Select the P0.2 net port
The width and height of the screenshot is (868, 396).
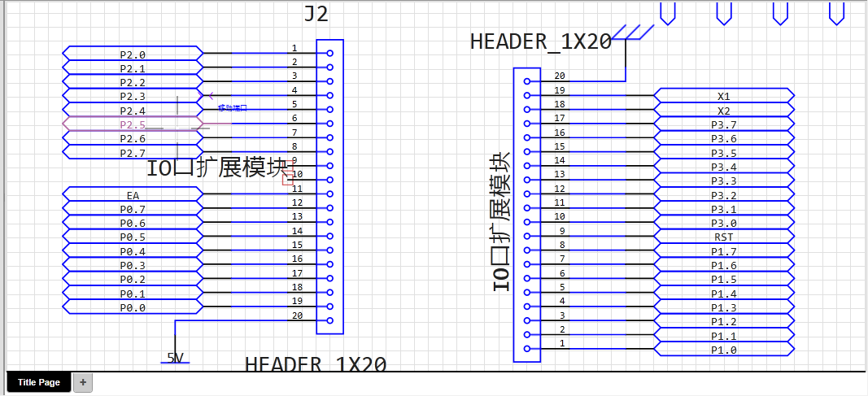[x=133, y=279]
